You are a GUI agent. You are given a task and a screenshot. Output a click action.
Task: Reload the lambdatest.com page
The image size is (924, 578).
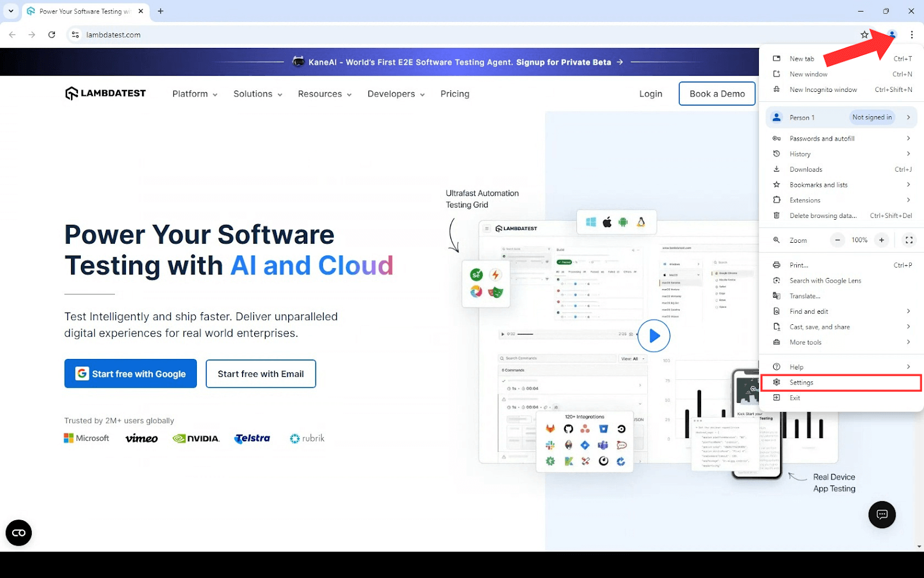(x=52, y=35)
